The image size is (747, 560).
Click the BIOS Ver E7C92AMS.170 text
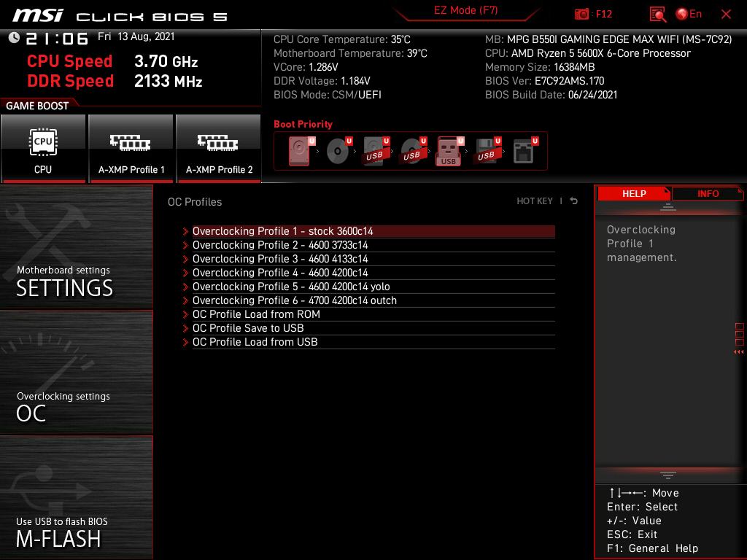[x=544, y=81]
